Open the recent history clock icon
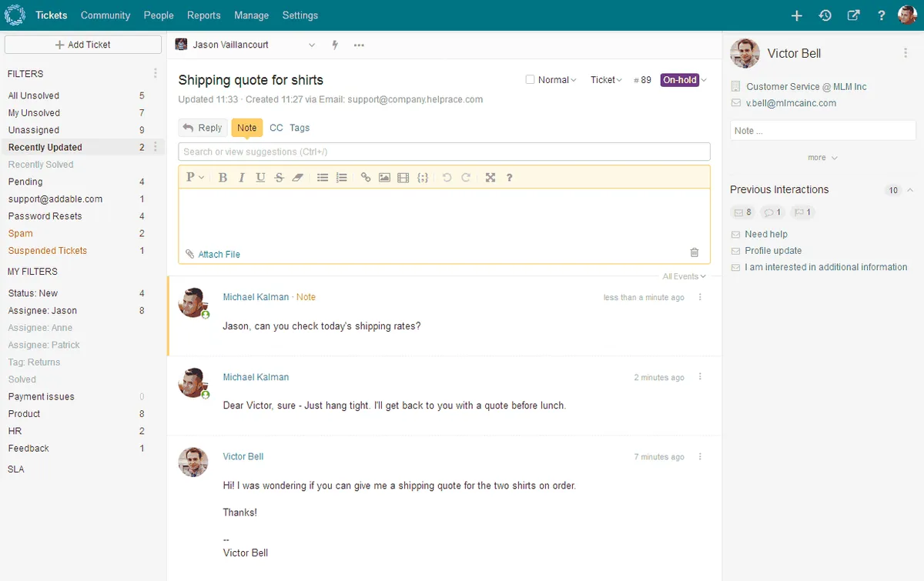 (825, 15)
